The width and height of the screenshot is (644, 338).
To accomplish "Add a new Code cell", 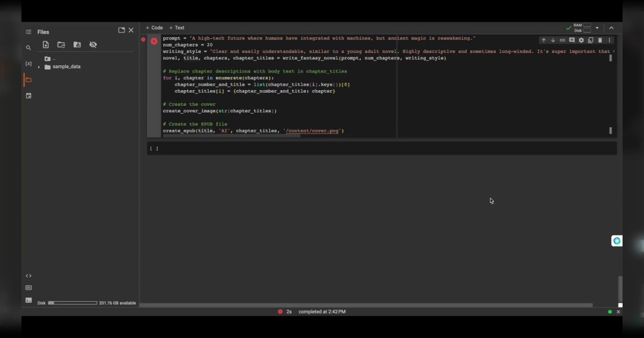I will pos(154,28).
